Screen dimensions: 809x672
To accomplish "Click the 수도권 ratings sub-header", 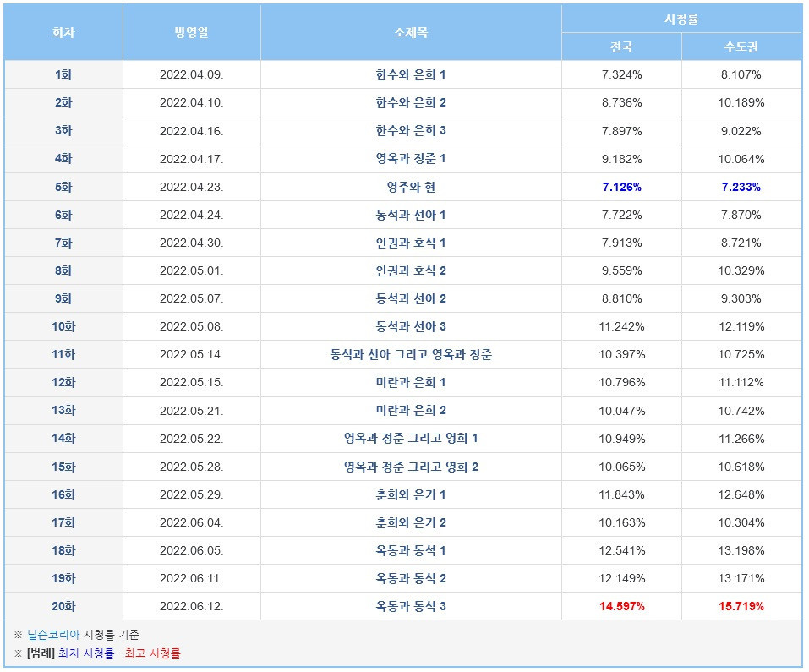I will tap(741, 46).
